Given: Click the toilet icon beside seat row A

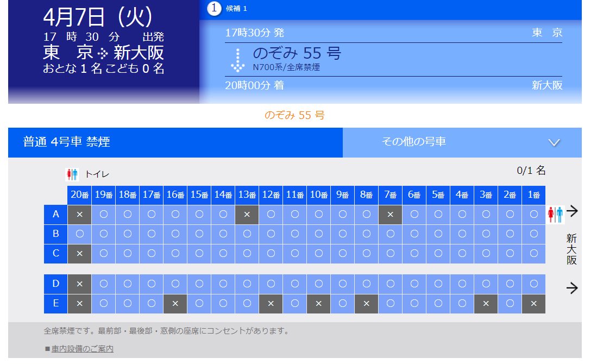Looking at the screenshot, I should (555, 215).
